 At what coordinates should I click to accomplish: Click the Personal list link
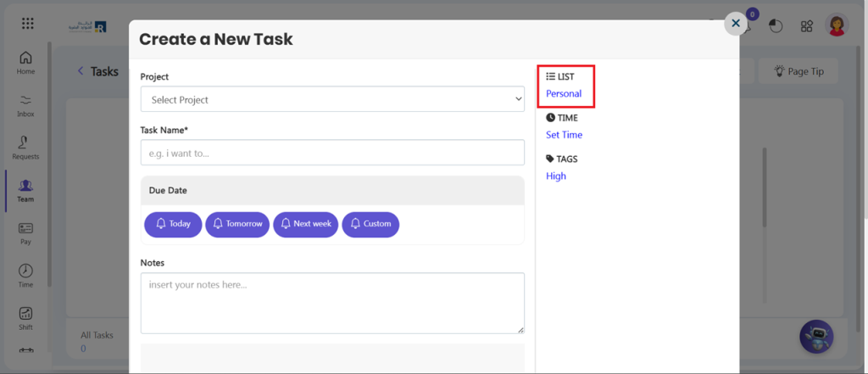click(564, 93)
